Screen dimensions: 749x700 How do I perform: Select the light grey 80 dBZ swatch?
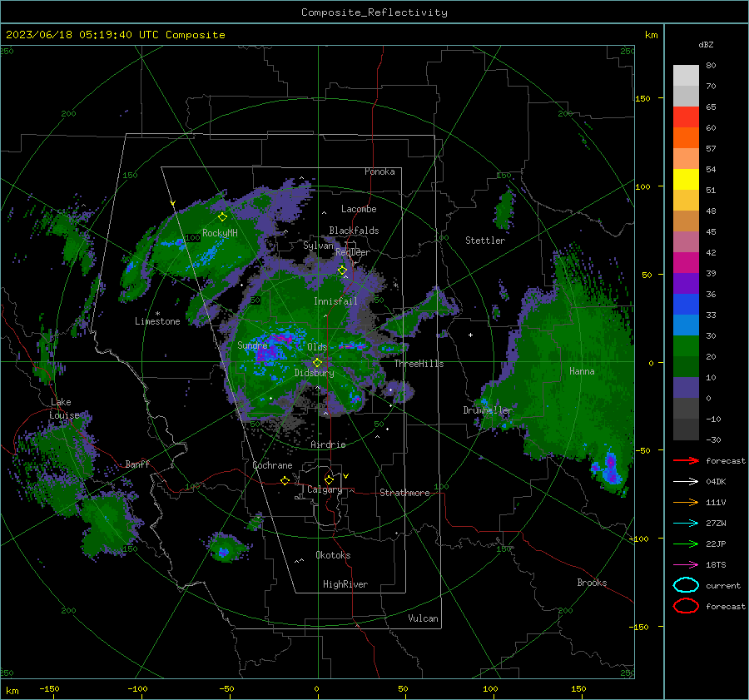[686, 75]
